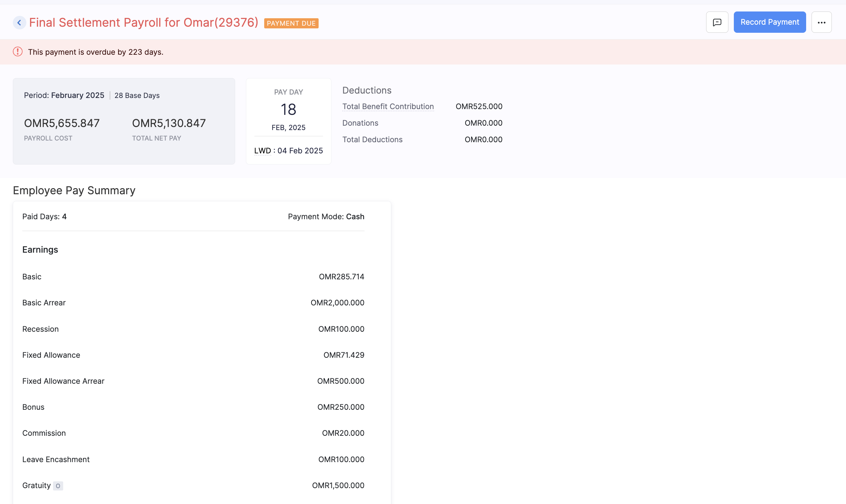
Task: Click the Final Settlement Payroll title
Action: point(144,23)
